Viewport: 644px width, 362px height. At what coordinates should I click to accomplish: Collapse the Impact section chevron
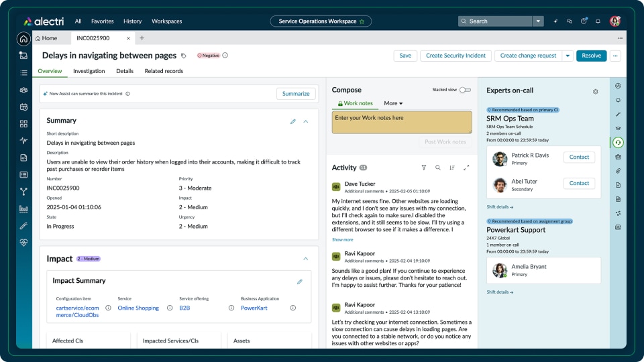[x=306, y=259]
